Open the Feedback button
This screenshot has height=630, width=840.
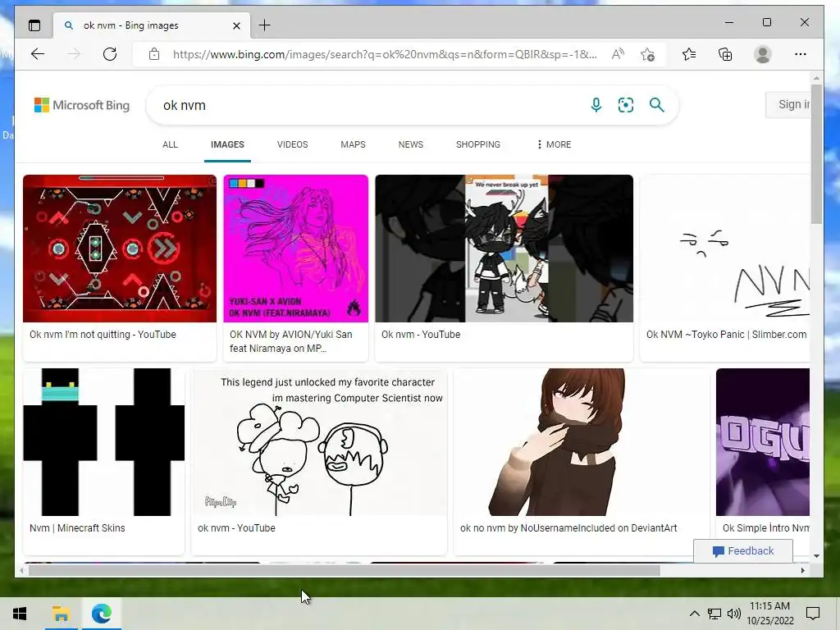click(x=743, y=551)
